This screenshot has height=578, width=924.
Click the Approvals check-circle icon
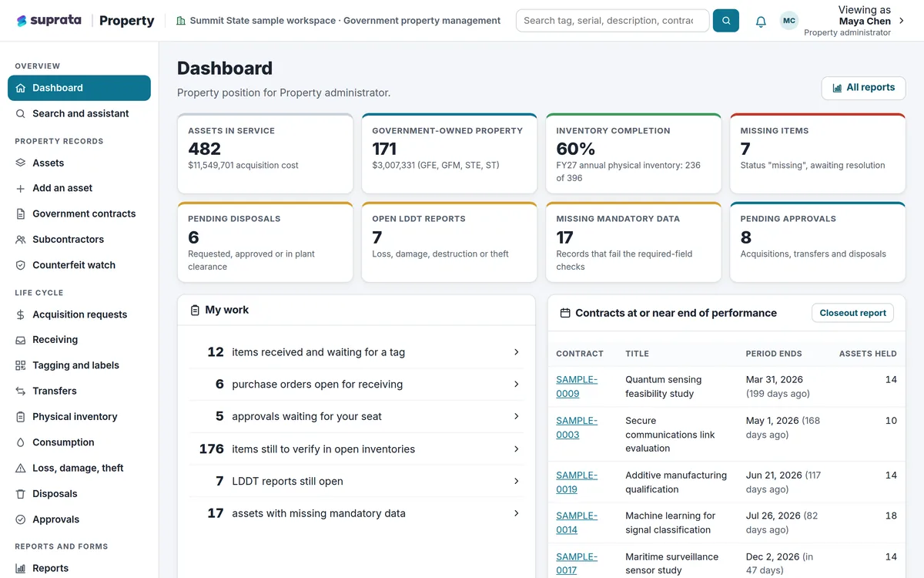(21, 519)
